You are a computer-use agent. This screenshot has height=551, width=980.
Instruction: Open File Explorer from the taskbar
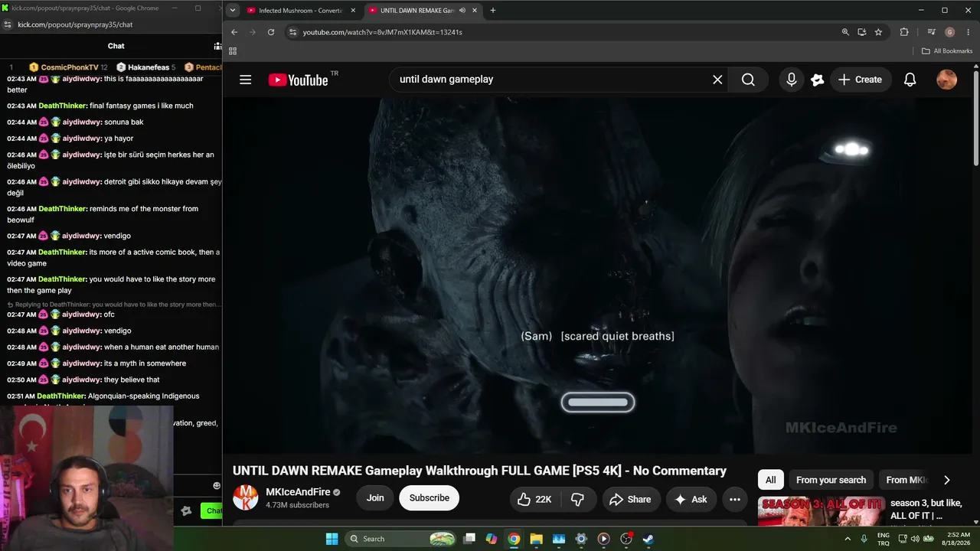(x=536, y=539)
